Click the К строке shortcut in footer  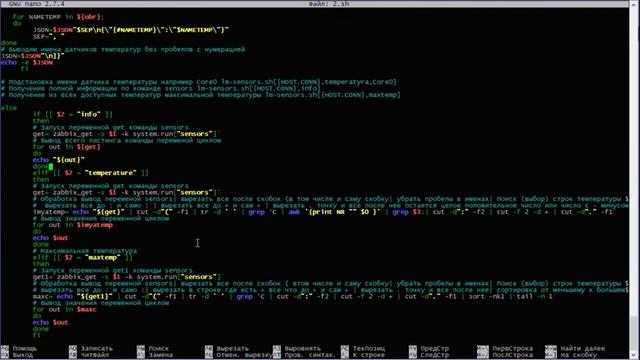[363, 355]
